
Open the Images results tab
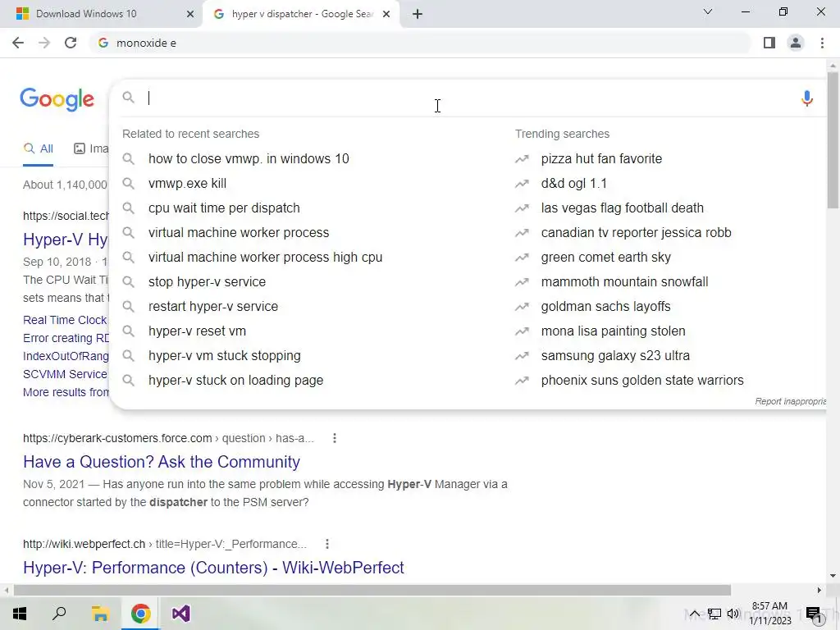pyautogui.click(x=91, y=149)
